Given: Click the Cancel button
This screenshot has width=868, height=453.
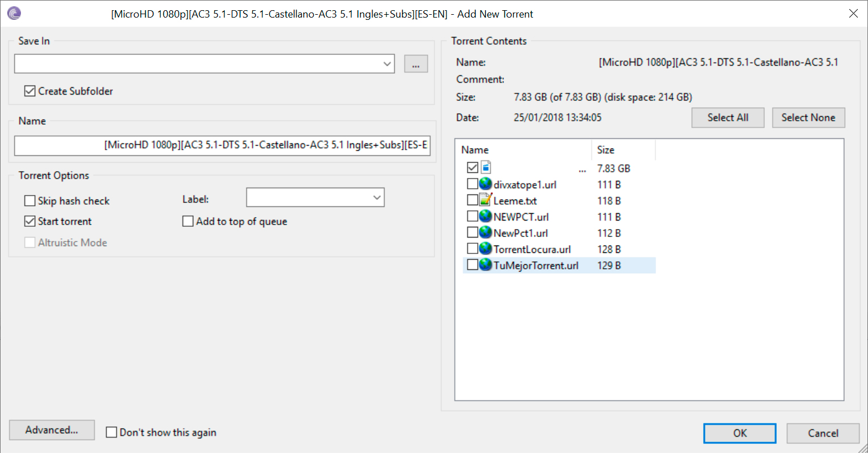Looking at the screenshot, I should [823, 433].
